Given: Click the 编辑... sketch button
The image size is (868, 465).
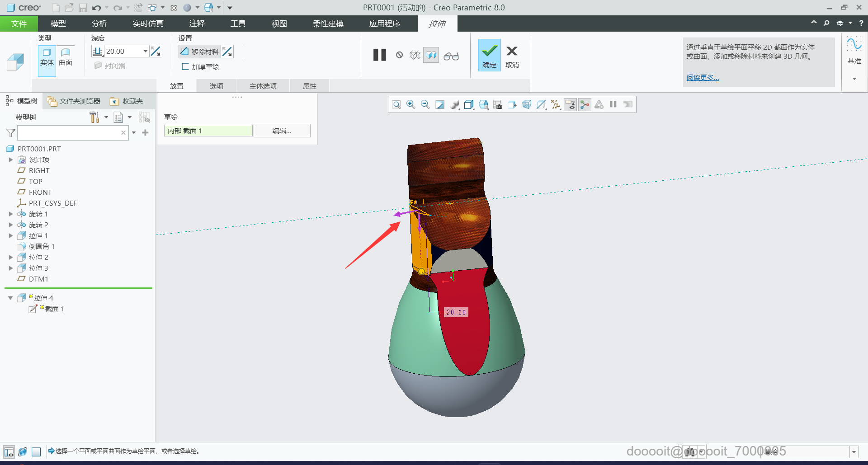Looking at the screenshot, I should tap(282, 131).
